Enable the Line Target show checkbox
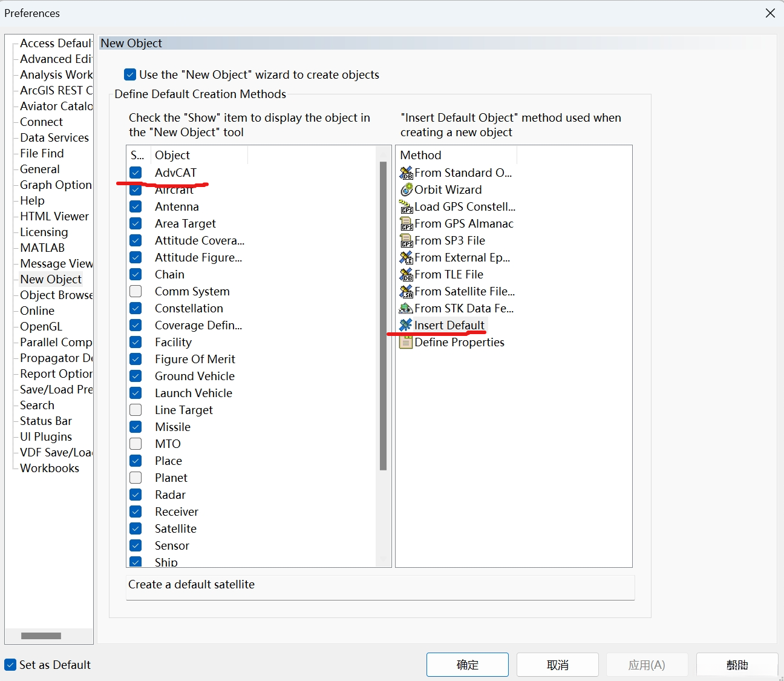The width and height of the screenshot is (784, 681). click(136, 410)
